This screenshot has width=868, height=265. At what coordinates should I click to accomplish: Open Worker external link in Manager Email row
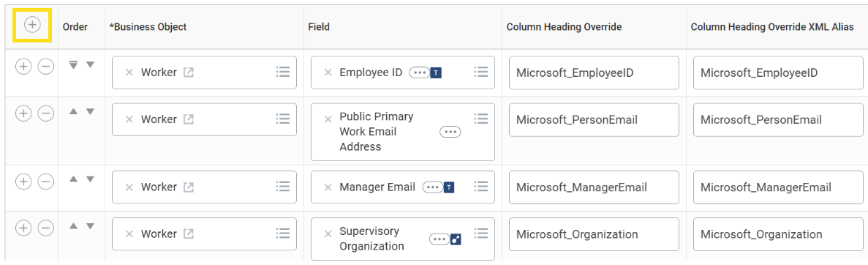[188, 187]
